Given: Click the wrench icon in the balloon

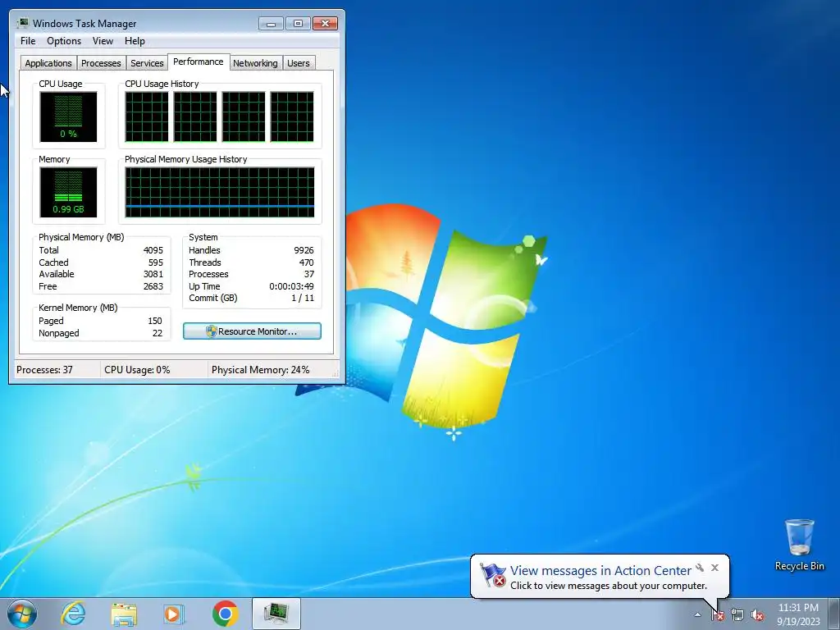Looking at the screenshot, I should coord(700,568).
